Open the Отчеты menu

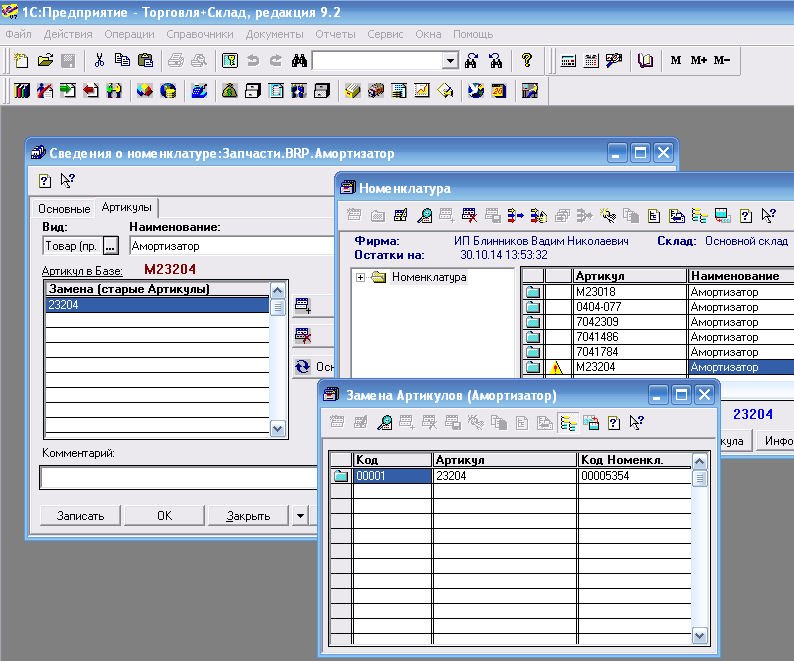pos(335,34)
